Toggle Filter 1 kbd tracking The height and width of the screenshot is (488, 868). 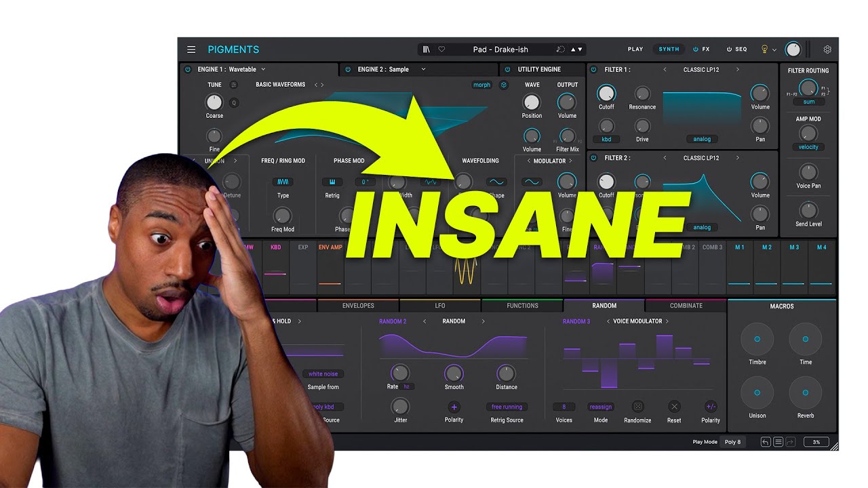[x=606, y=139]
